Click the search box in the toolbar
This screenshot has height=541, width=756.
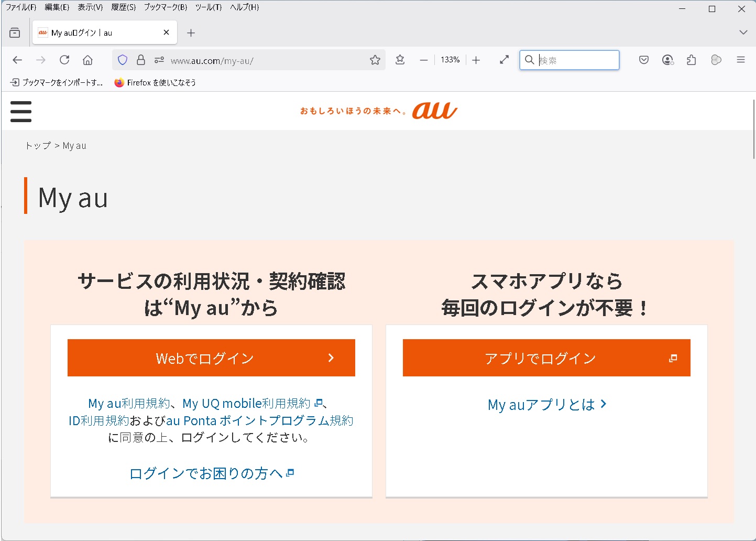click(x=569, y=60)
